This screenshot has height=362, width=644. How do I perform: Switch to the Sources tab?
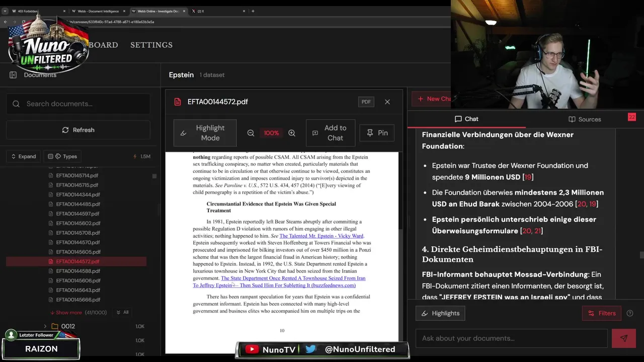coord(585,119)
